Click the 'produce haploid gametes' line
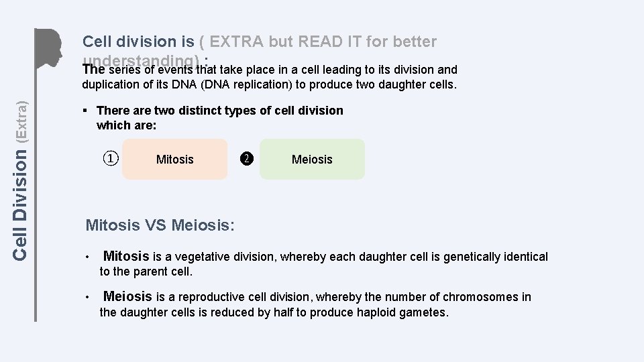The image size is (644, 362). point(274,312)
